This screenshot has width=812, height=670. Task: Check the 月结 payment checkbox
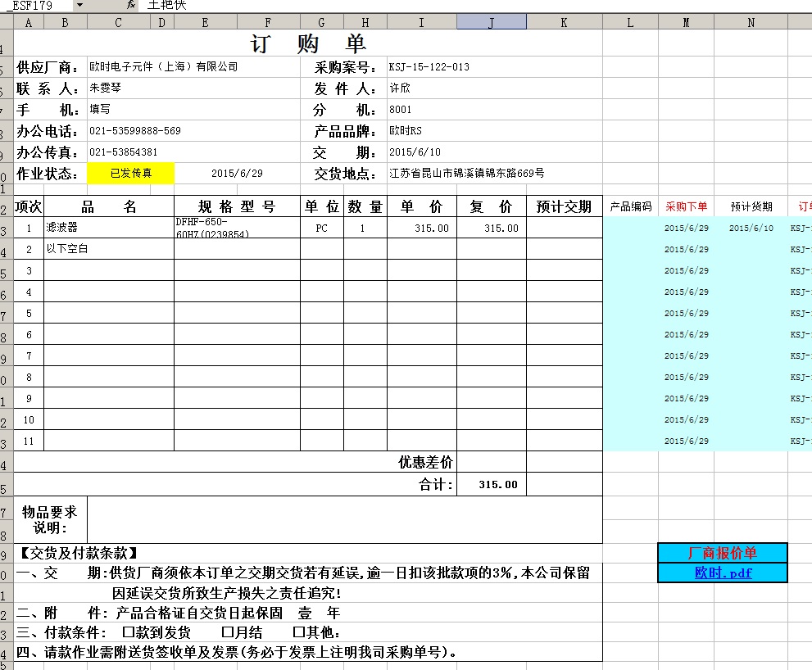pos(228,633)
